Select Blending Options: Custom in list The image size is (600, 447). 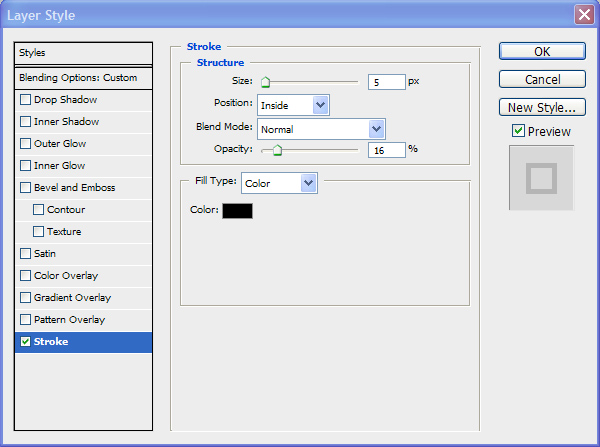(x=83, y=78)
